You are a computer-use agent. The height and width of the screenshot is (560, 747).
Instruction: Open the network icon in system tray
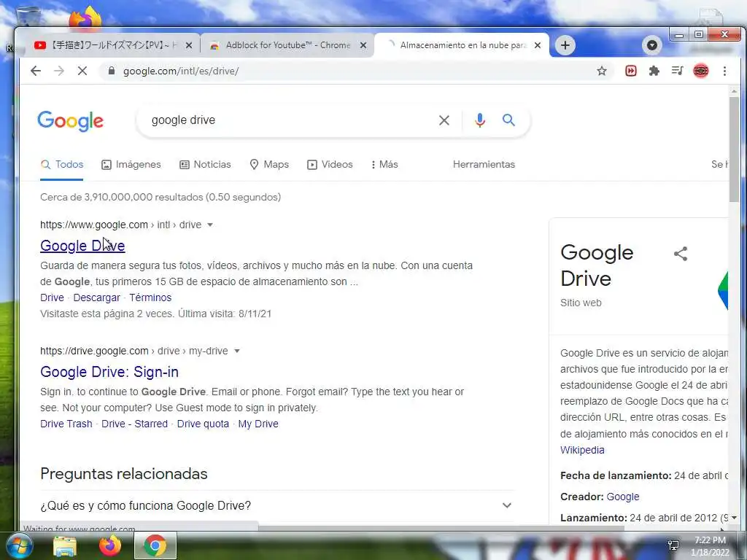click(x=673, y=545)
